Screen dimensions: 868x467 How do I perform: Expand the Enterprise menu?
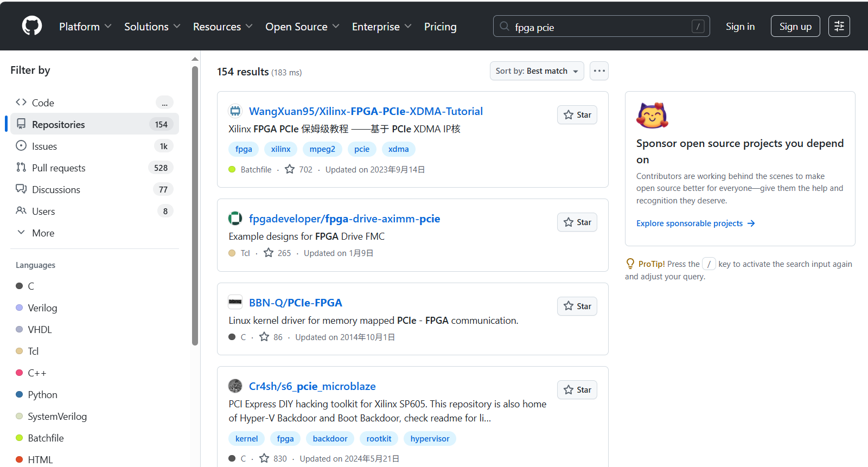381,27
